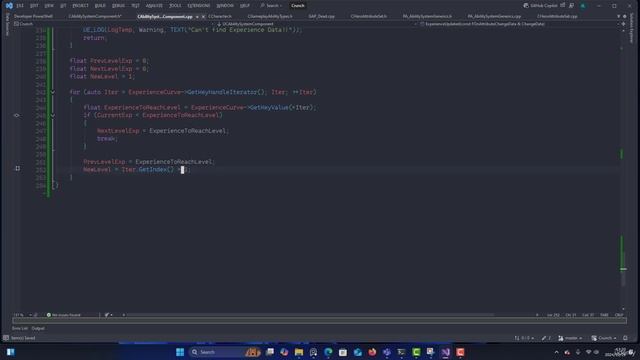Viewport: 640px width, 360px height.
Task: Click the tab well settings gear icon
Action: [625, 16]
